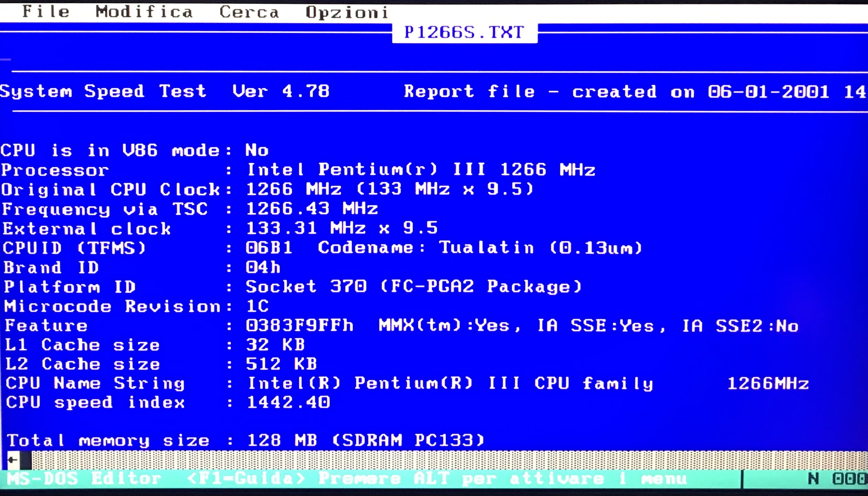Click the CPU speed index value 1442.40

(288, 402)
